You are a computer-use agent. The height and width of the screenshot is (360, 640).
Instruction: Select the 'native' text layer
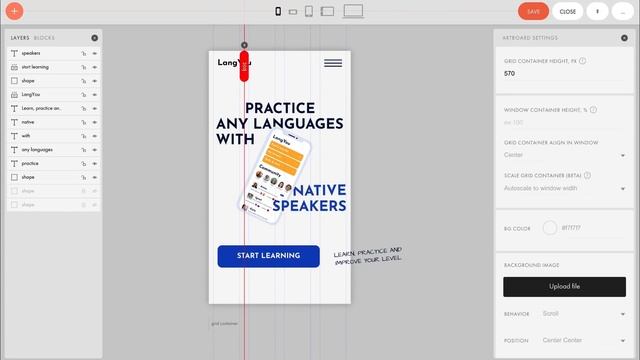[54, 122]
